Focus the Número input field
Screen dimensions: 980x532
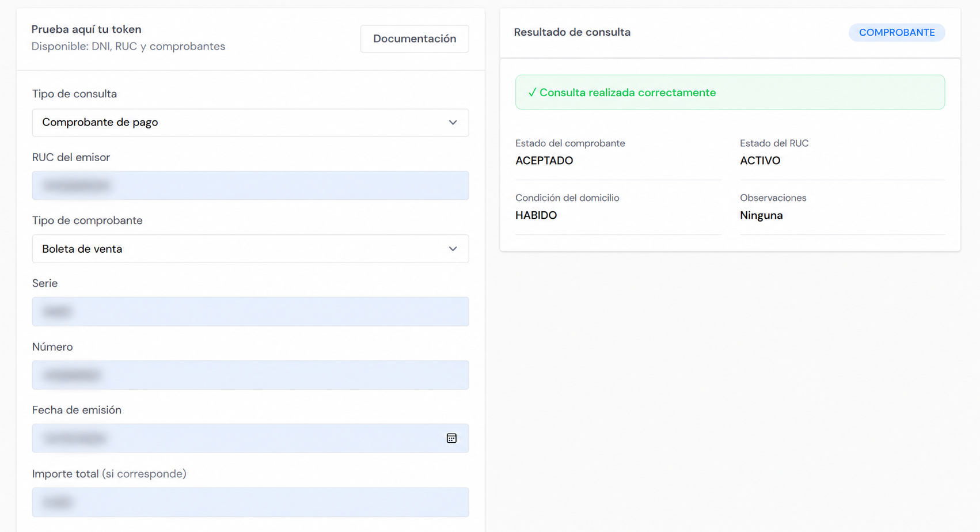(250, 375)
